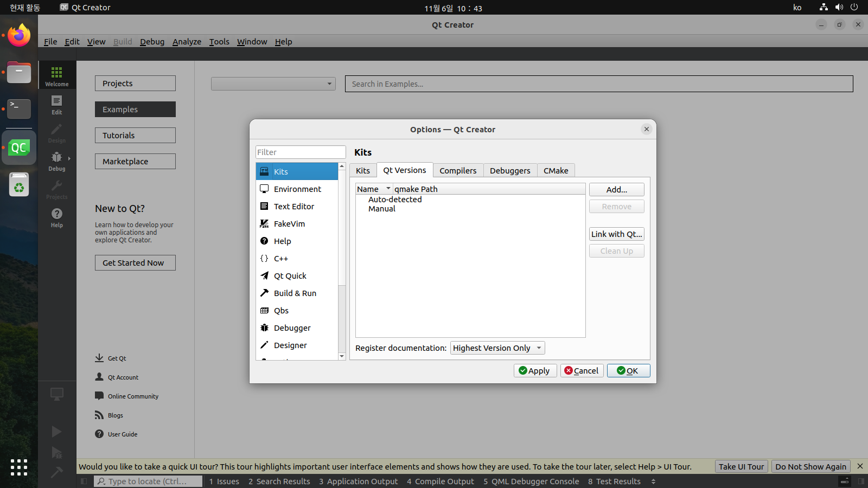Open FakeVim options category
This screenshot has height=488, width=868.
click(297, 223)
